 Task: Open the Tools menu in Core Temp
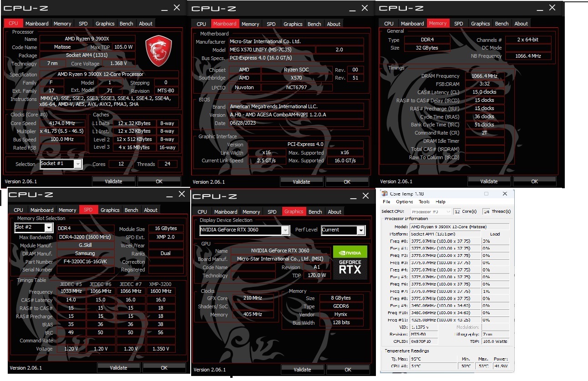(x=424, y=202)
